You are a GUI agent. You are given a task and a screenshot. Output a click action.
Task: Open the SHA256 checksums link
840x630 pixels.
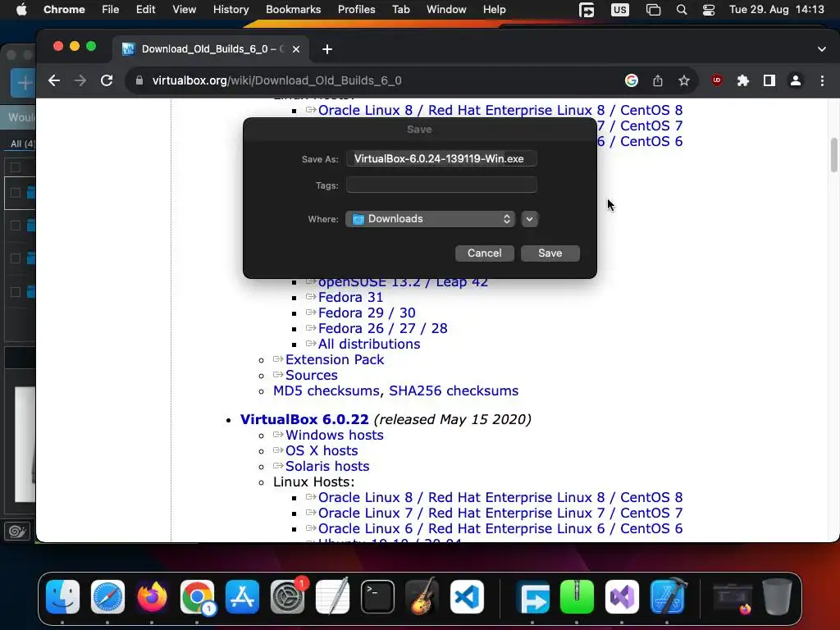pos(454,391)
